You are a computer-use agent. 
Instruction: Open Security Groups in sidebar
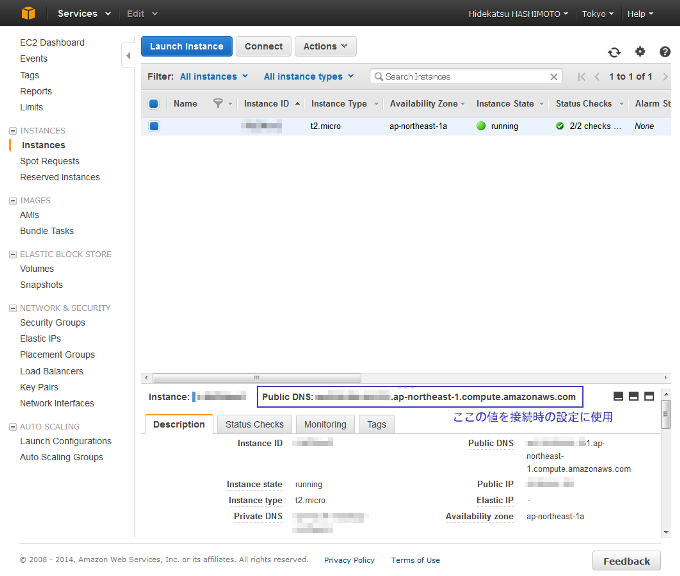(52, 323)
